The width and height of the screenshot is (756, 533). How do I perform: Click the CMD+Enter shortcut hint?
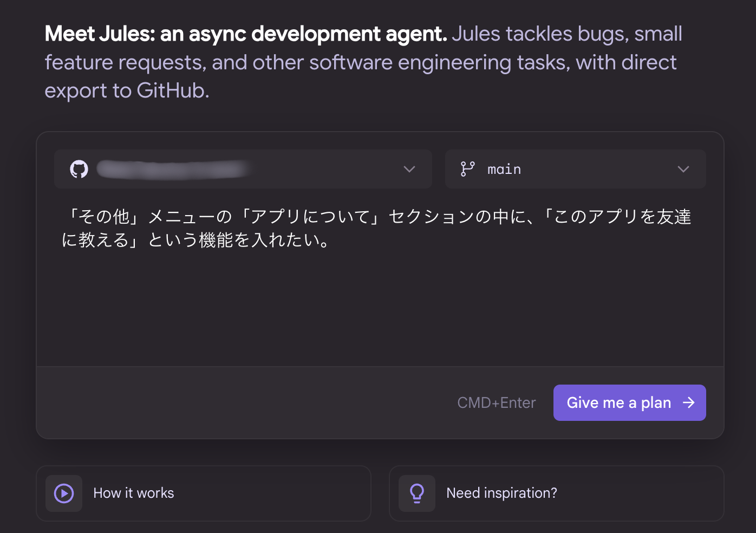coord(497,402)
